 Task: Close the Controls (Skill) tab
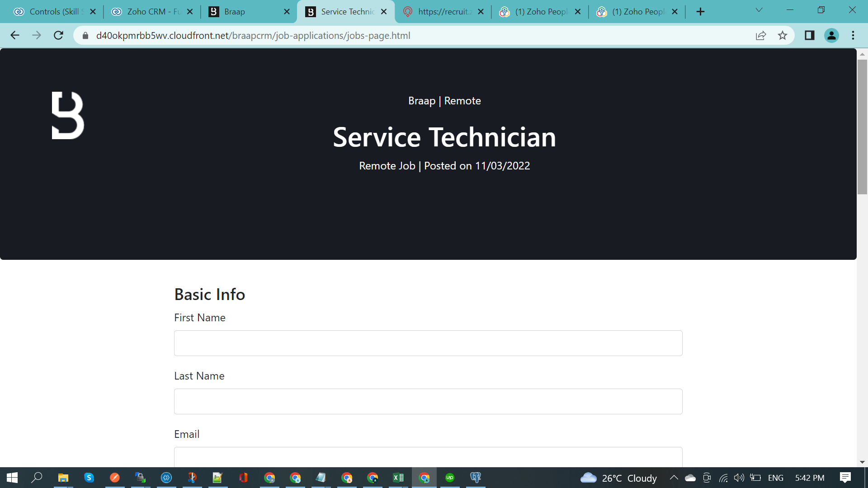click(93, 12)
